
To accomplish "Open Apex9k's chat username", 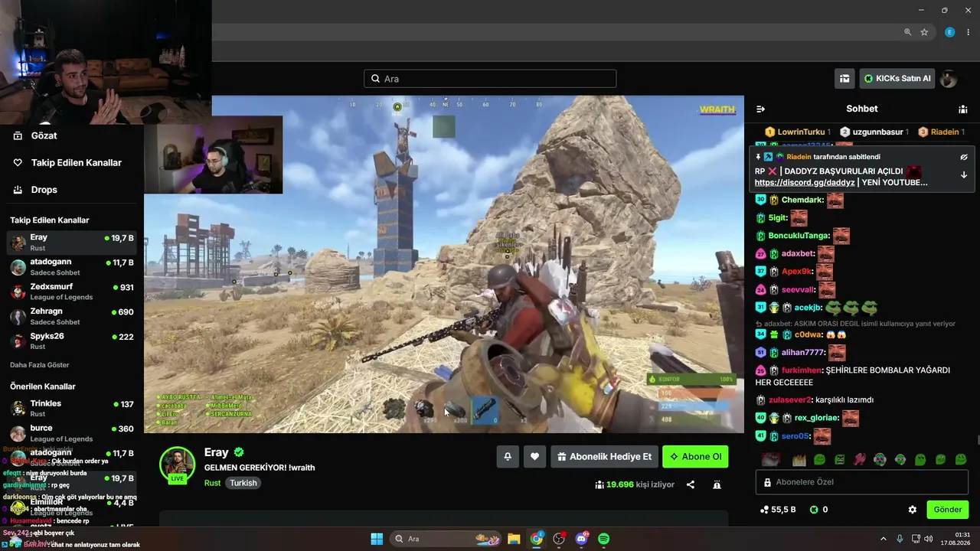I will [796, 271].
